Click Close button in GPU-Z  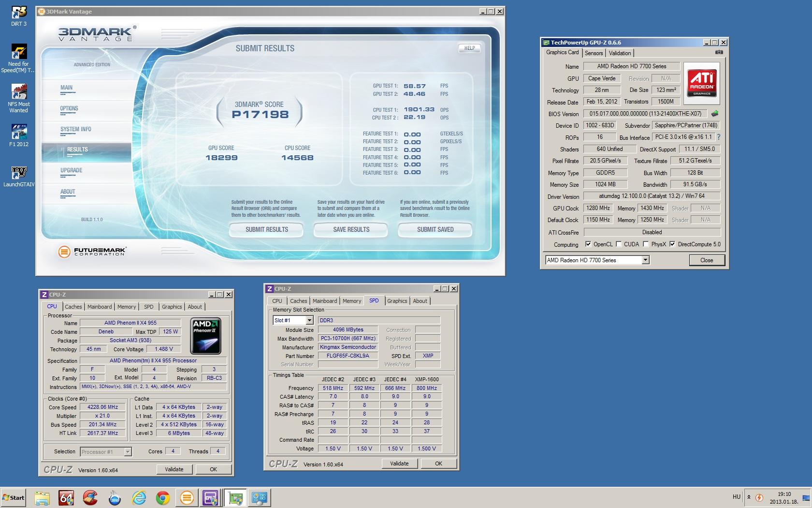tap(707, 260)
